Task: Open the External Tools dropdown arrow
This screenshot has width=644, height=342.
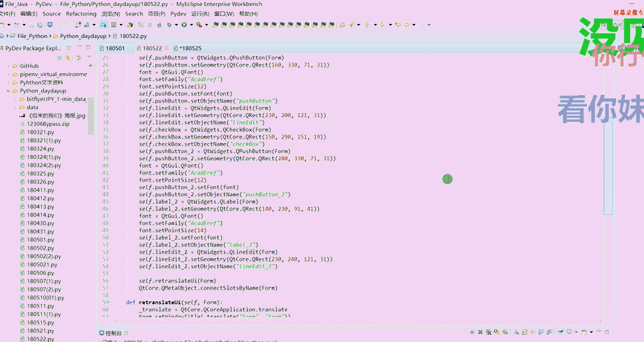Action: (x=207, y=25)
